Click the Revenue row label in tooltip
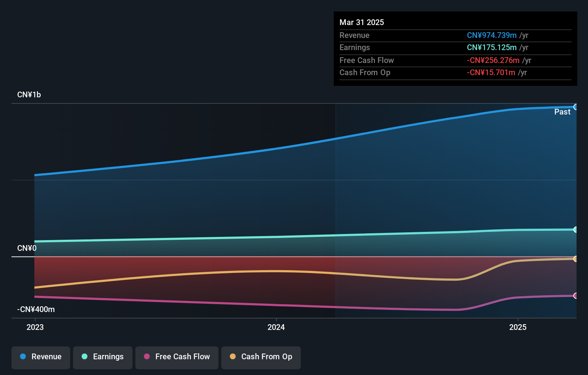Screen dimensions: 588x375 pos(355,35)
